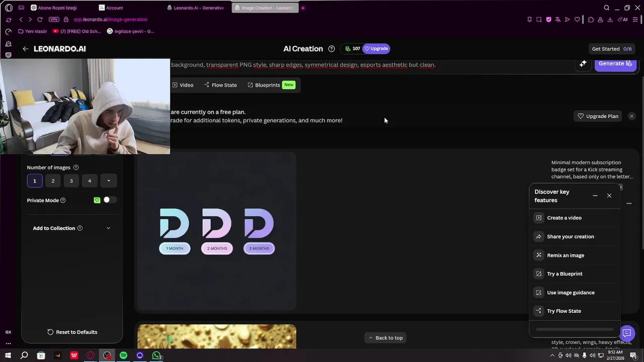Click the VPN badge in address bar
644x362 pixels.
pos(54,20)
